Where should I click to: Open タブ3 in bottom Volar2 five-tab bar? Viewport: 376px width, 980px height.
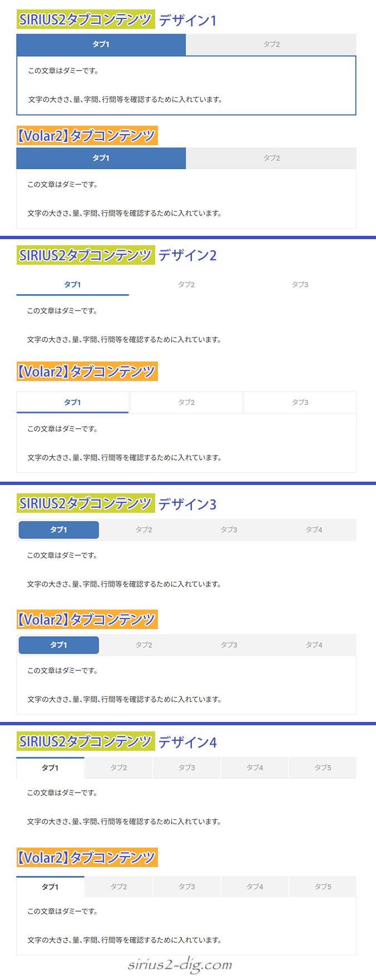187,887
